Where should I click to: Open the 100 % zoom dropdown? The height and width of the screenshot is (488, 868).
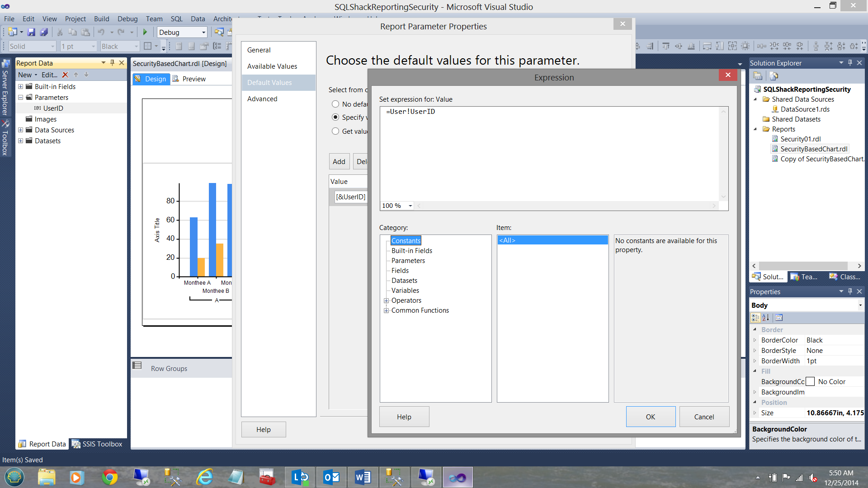pyautogui.click(x=410, y=206)
